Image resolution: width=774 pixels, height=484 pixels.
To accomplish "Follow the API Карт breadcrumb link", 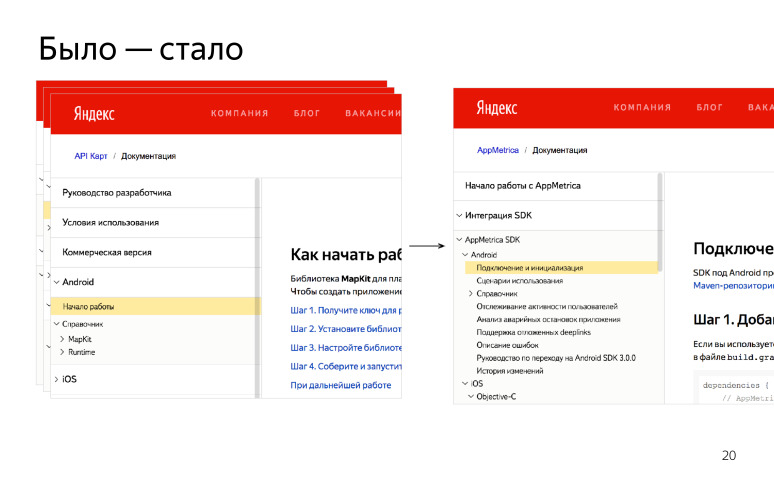I will (x=91, y=156).
